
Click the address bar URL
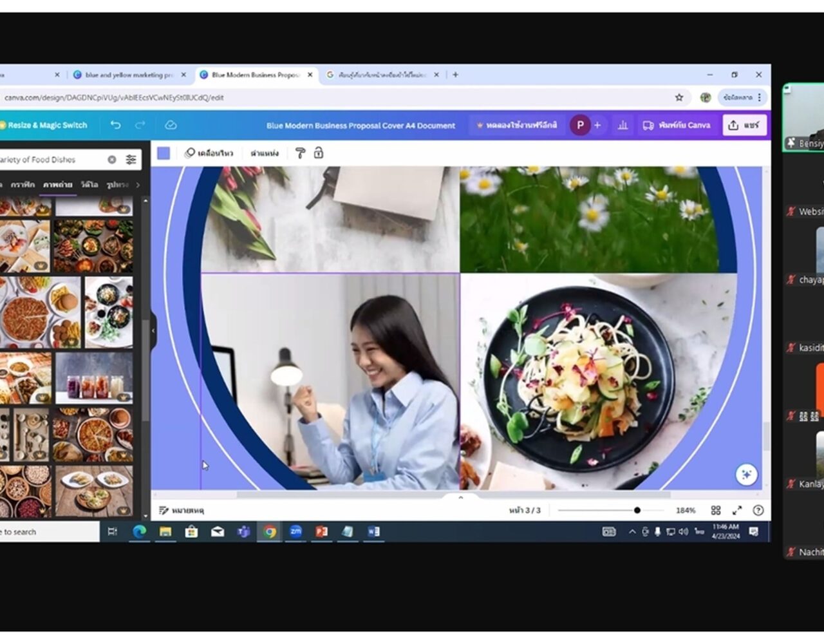click(115, 98)
